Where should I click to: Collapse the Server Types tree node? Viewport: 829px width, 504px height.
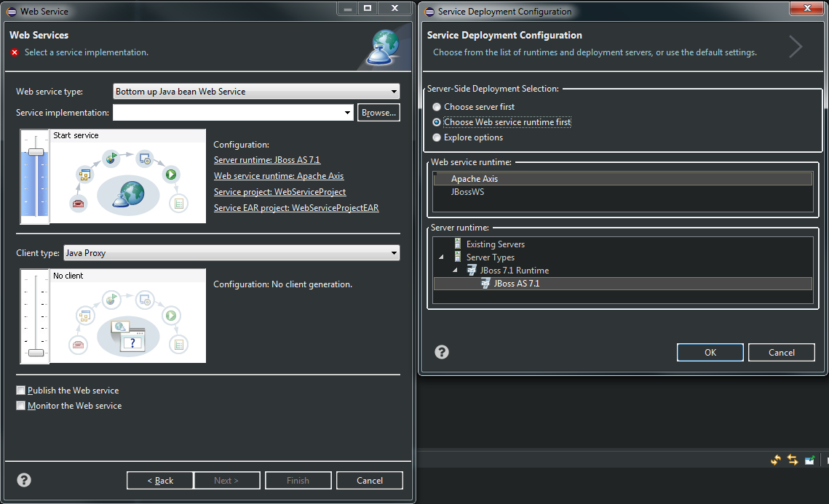441,257
